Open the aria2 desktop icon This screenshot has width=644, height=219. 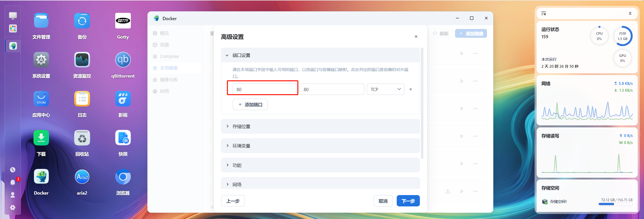click(82, 177)
